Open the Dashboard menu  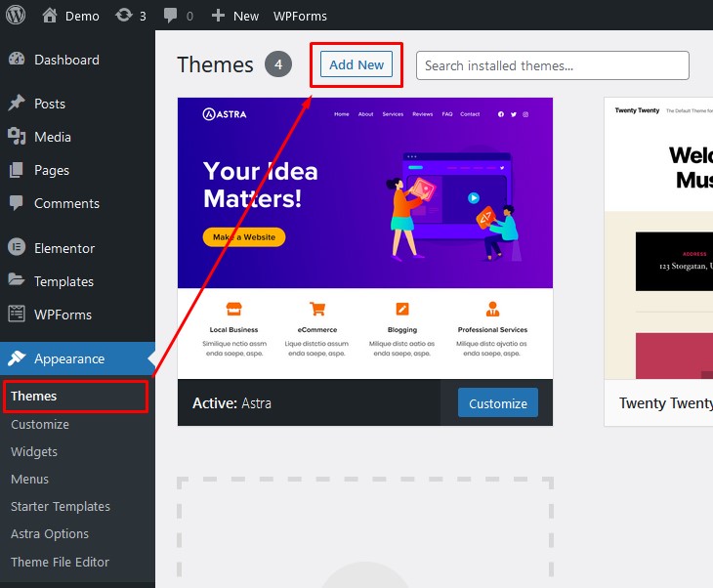(x=77, y=60)
